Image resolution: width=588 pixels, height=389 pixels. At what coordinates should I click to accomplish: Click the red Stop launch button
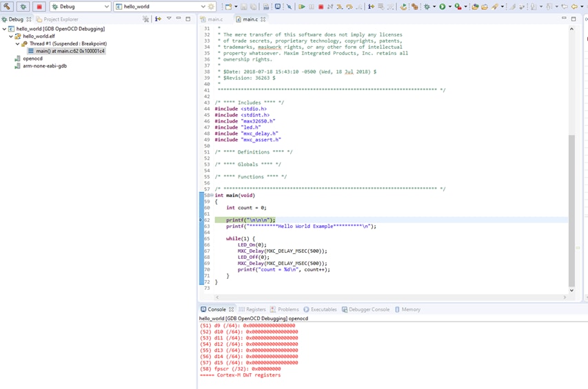[x=39, y=6]
